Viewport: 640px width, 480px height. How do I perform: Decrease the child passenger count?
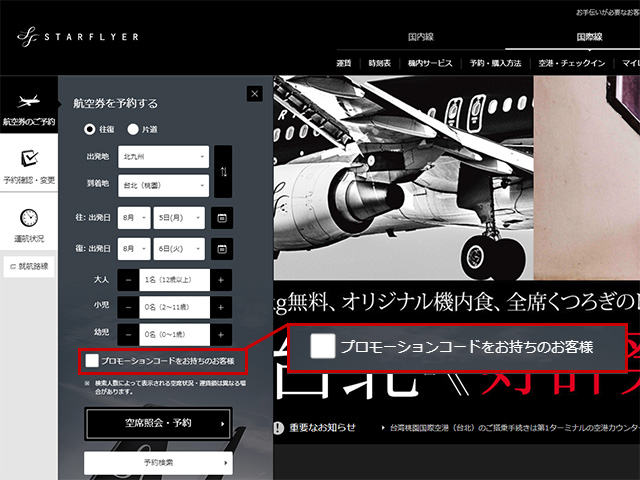(x=129, y=307)
